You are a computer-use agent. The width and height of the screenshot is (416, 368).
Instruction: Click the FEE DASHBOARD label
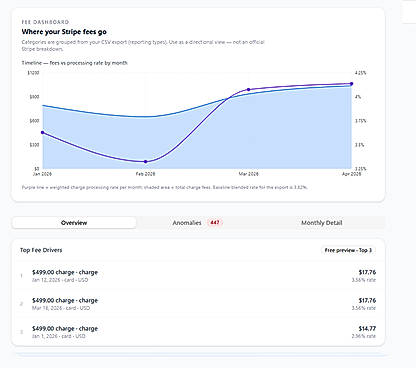[45, 22]
